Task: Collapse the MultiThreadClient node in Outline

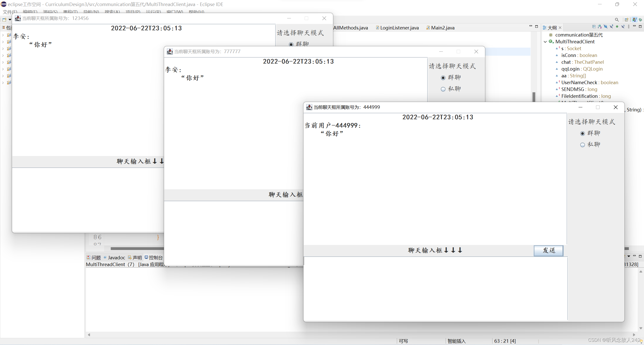Action: coord(545,42)
